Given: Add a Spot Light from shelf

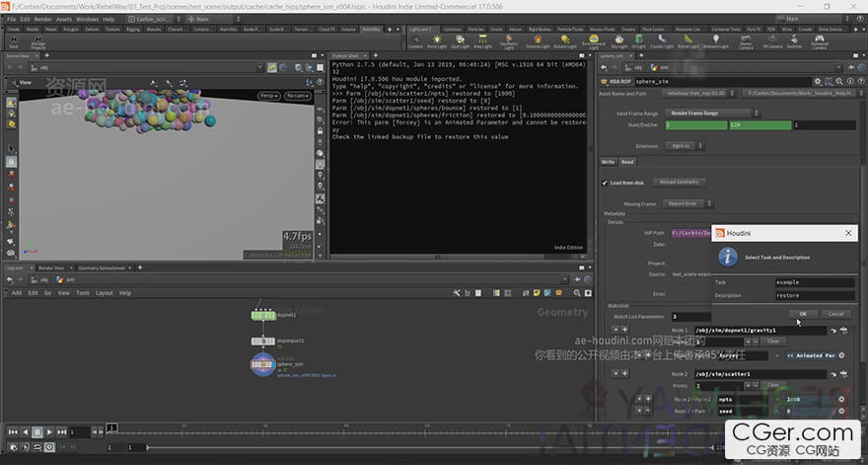Looking at the screenshot, I should coord(460,39).
